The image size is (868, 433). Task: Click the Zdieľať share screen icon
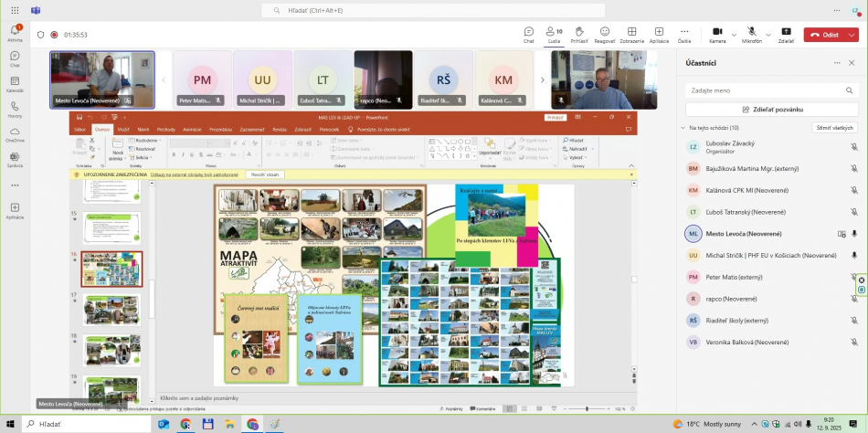click(x=786, y=32)
